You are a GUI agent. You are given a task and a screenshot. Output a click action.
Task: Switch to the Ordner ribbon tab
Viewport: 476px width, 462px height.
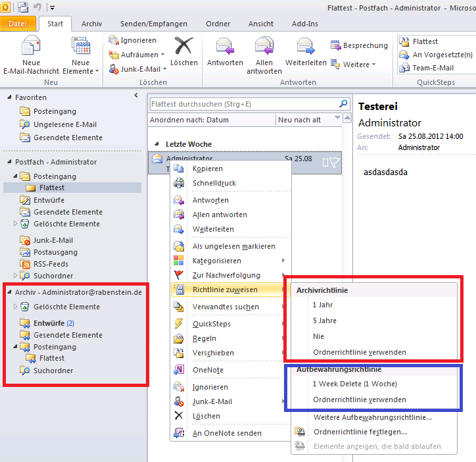tap(218, 24)
